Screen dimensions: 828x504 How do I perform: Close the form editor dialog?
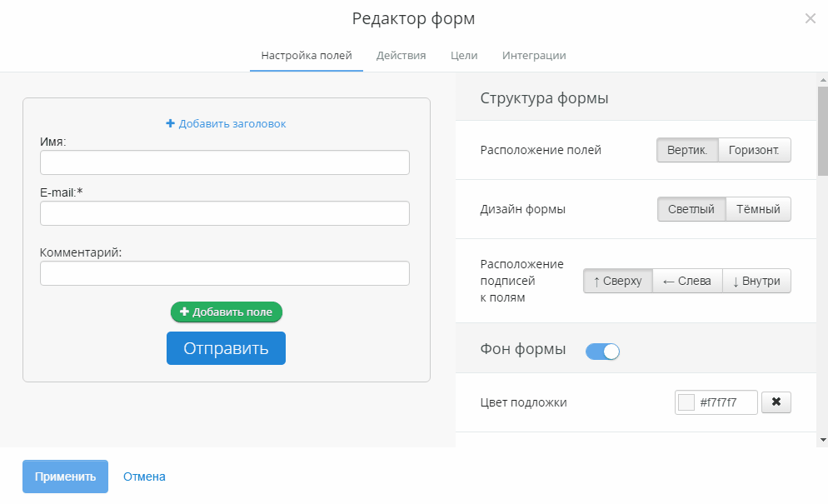pyautogui.click(x=810, y=18)
